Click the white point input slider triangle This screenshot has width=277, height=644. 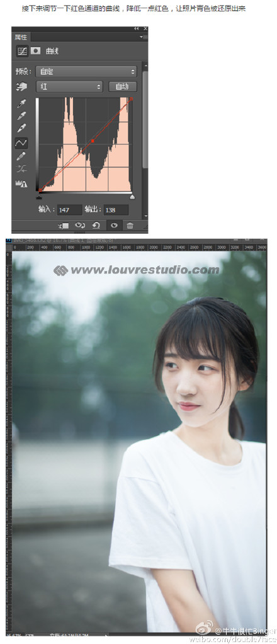[x=132, y=197]
